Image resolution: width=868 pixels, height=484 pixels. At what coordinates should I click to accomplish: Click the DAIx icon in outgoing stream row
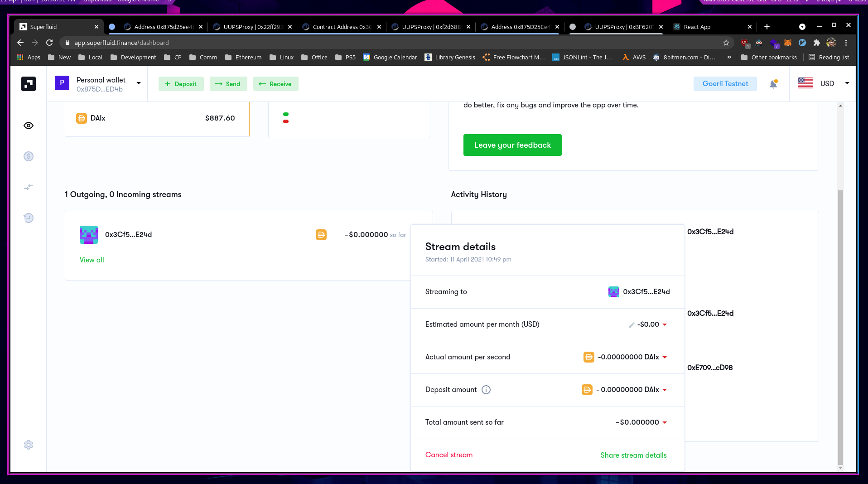click(x=321, y=235)
